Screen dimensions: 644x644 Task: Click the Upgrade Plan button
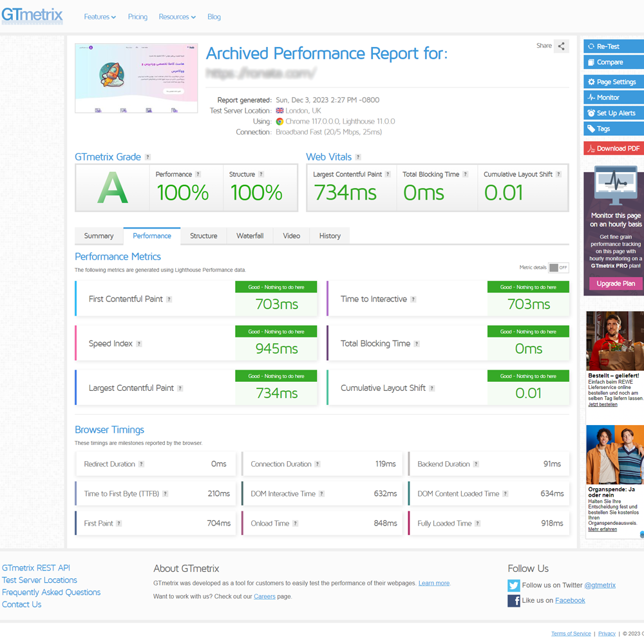coord(616,283)
